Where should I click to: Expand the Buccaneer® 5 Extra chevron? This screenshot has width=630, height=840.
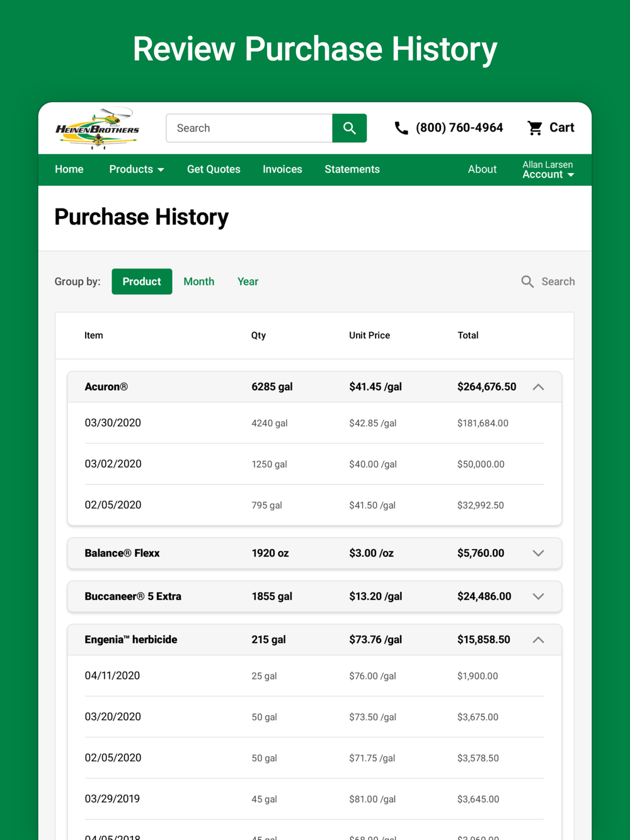pos(538,596)
